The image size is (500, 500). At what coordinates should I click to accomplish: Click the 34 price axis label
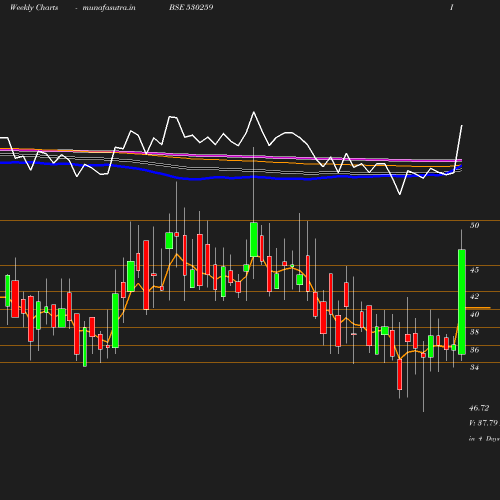tap(474, 367)
